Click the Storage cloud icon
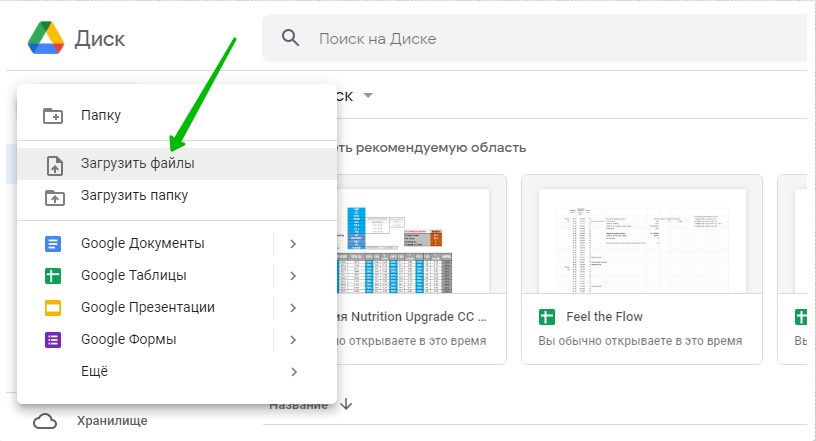 45,421
